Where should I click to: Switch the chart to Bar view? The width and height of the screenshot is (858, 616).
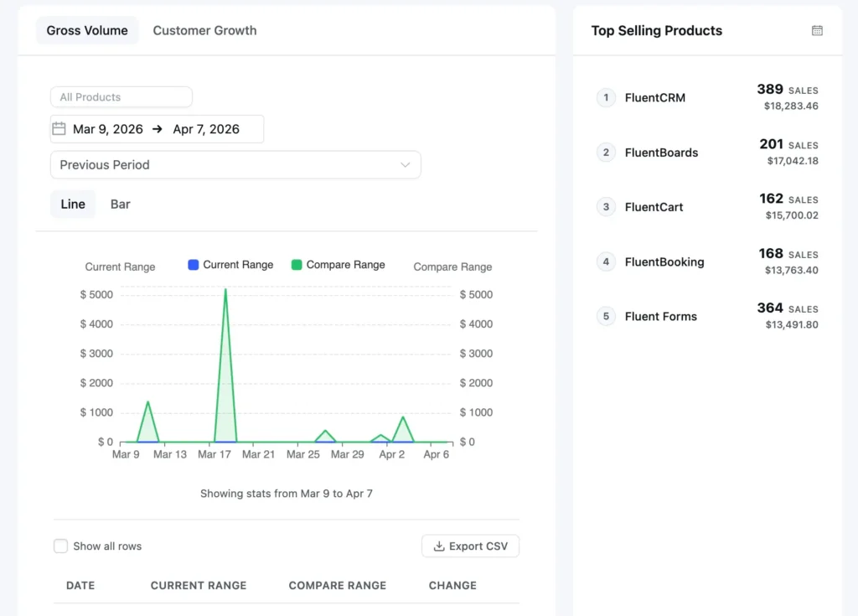click(x=120, y=204)
